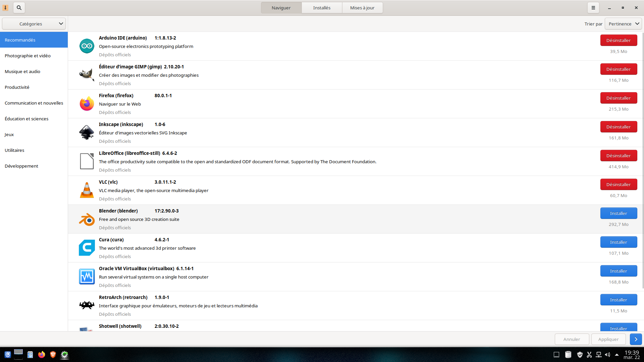
Task: Open the Pertinence sort dropdown
Action: pos(623,24)
